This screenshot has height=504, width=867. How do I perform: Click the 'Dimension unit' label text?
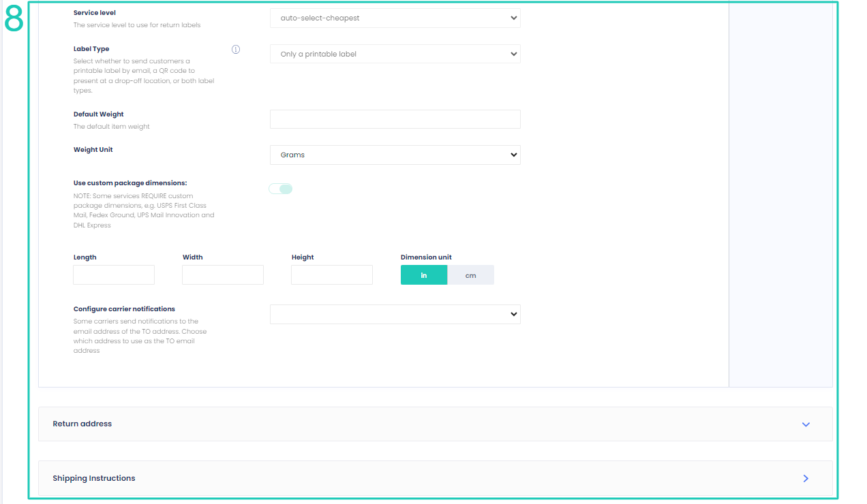click(x=426, y=257)
